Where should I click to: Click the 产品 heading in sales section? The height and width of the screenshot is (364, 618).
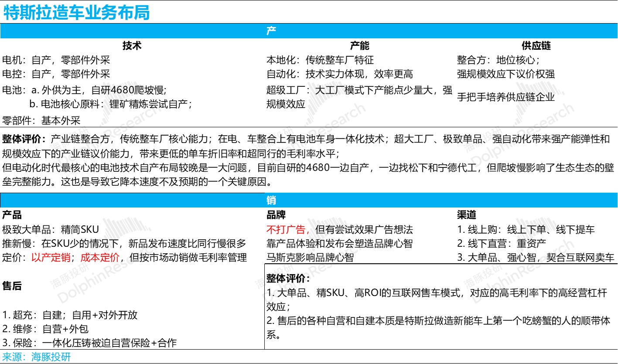(x=12, y=215)
